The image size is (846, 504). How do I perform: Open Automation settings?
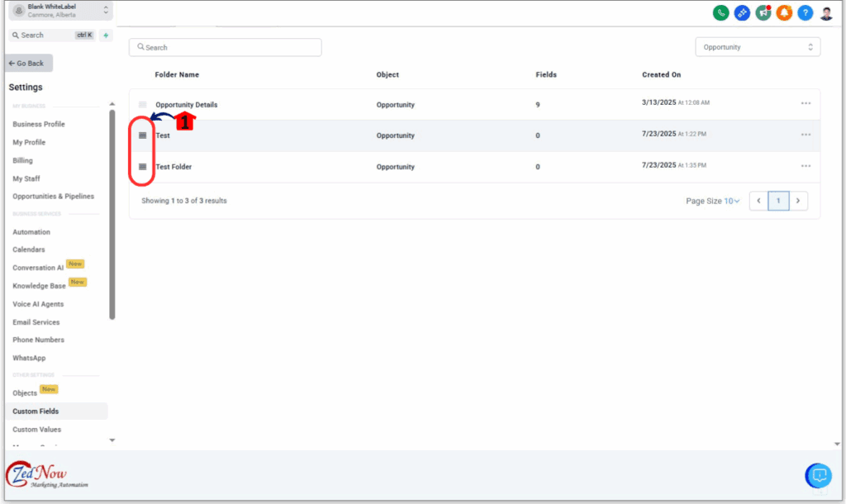(x=31, y=232)
